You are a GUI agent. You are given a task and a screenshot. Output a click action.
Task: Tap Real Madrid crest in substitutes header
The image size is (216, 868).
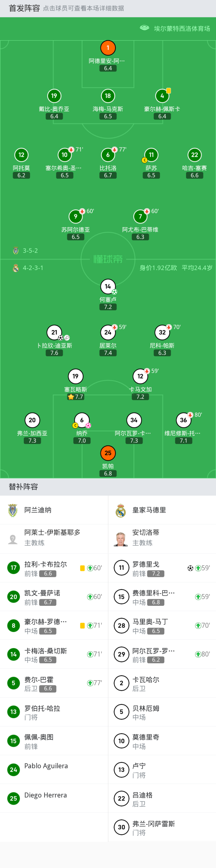(120, 510)
